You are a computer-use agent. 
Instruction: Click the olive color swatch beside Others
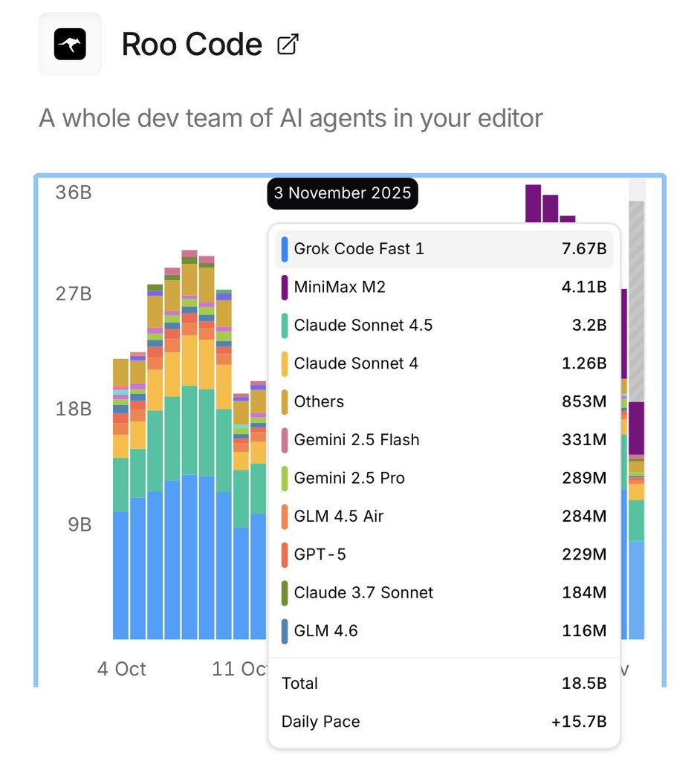(x=285, y=401)
